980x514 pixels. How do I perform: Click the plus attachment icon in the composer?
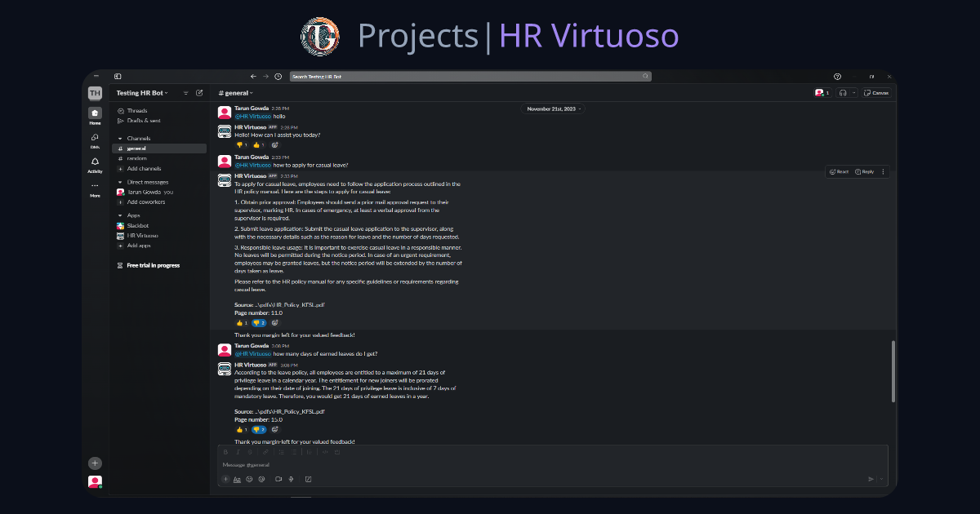(x=225, y=479)
